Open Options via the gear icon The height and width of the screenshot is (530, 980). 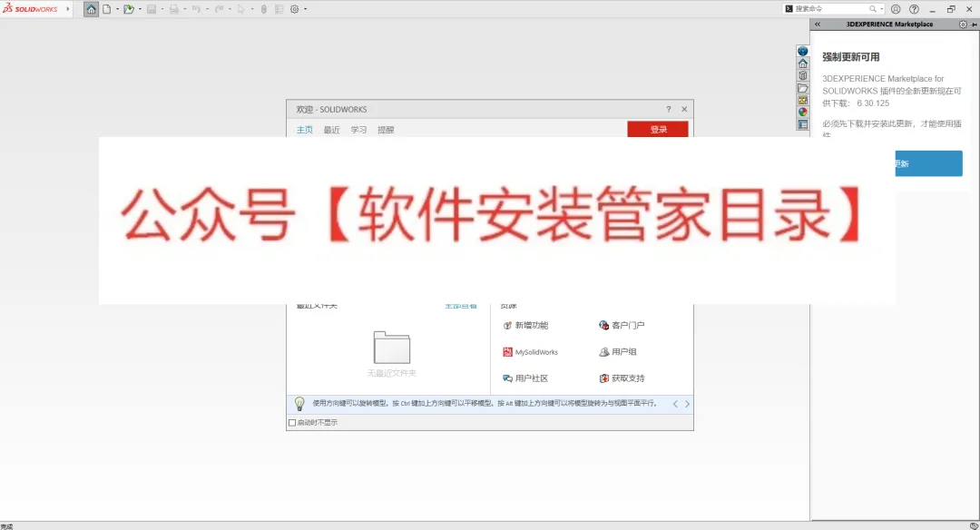point(294,9)
